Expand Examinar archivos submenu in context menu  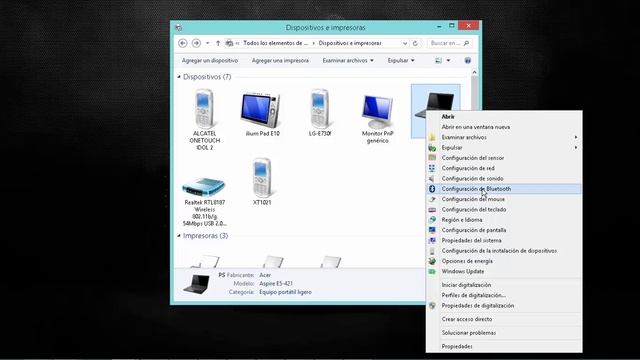(576, 137)
